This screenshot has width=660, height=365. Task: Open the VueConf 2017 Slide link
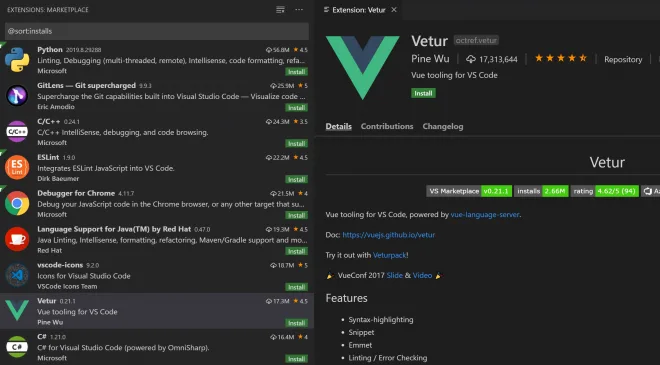[x=394, y=275]
